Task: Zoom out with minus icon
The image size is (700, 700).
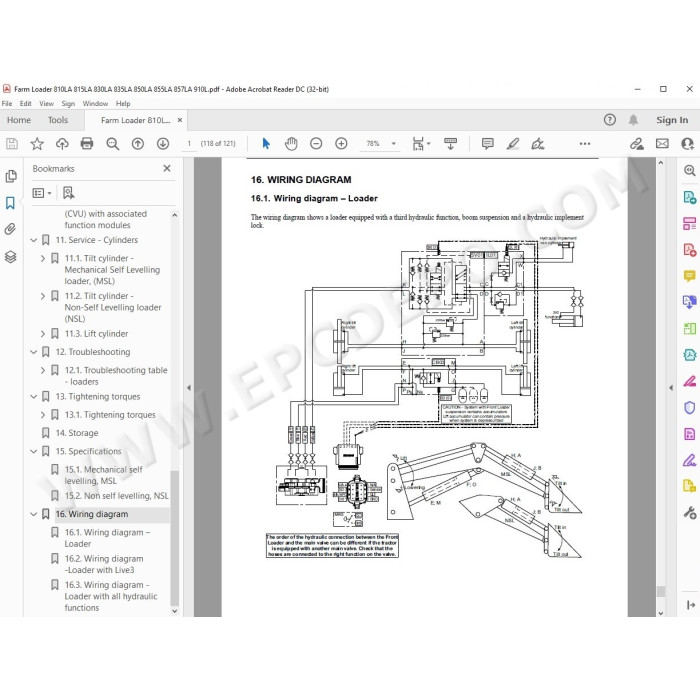Action: (x=316, y=144)
